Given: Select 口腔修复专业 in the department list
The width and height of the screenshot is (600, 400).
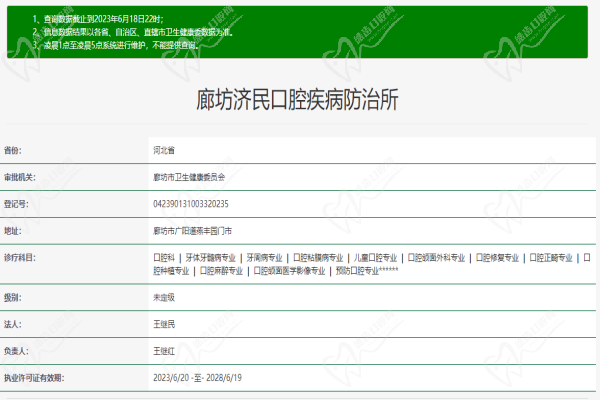Looking at the screenshot, I should 497,258.
